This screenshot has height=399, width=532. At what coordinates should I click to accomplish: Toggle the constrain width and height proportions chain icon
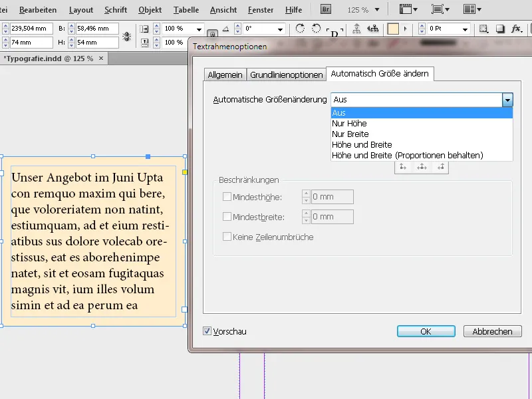point(127,36)
